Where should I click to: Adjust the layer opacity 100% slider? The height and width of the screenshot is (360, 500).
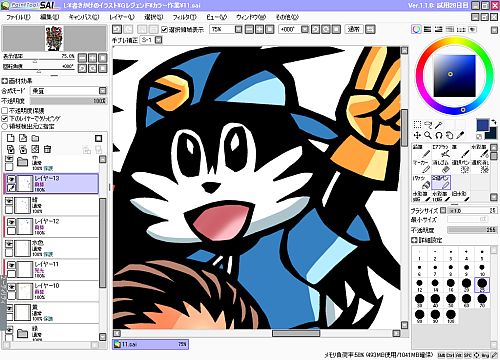(69, 101)
